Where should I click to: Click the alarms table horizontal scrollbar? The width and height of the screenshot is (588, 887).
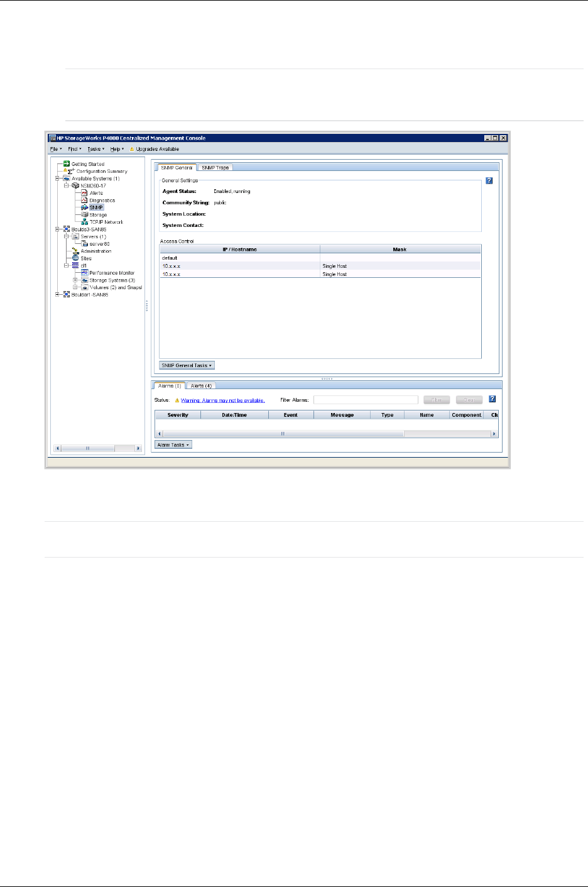point(283,434)
